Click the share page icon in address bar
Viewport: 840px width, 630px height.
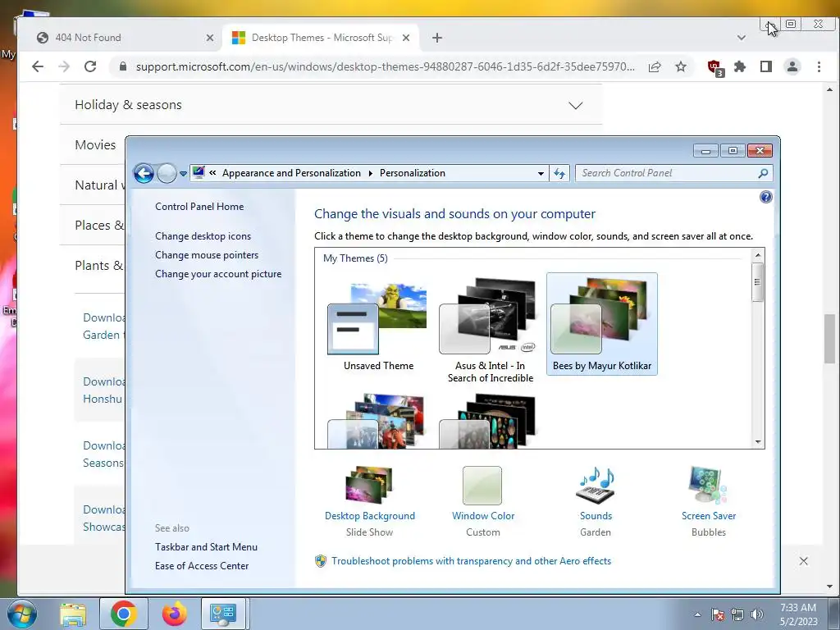coord(654,67)
